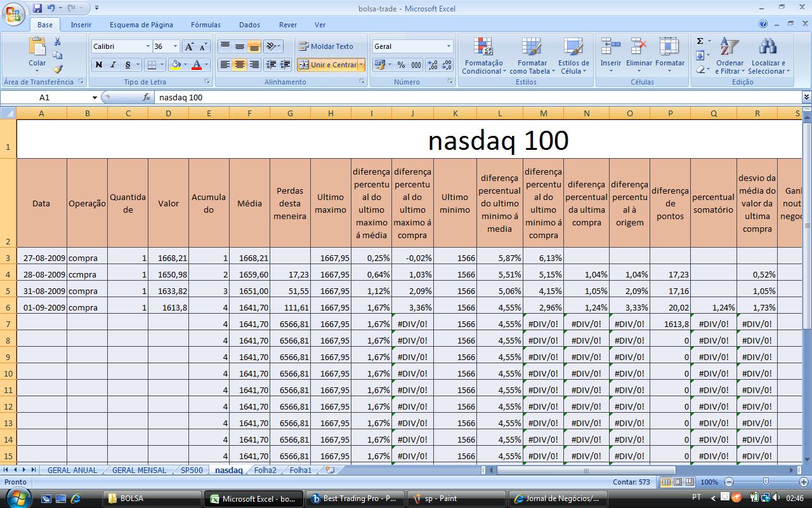
Task: Toggle Underline (S) formatting
Action: (x=128, y=65)
